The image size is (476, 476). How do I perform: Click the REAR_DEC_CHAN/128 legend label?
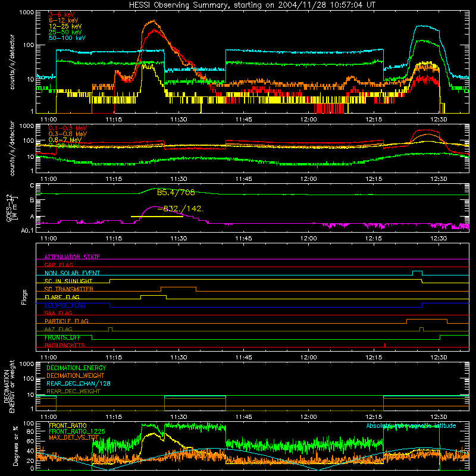pyautogui.click(x=79, y=383)
